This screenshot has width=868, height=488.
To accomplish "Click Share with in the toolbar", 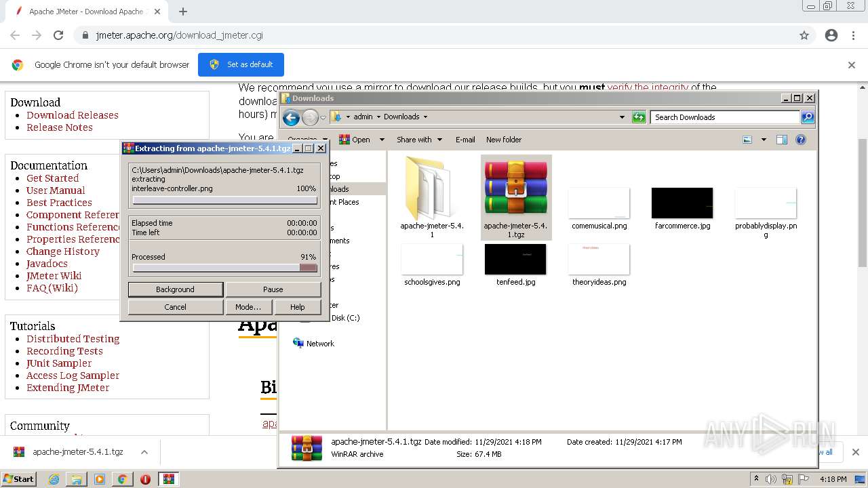I will point(414,140).
